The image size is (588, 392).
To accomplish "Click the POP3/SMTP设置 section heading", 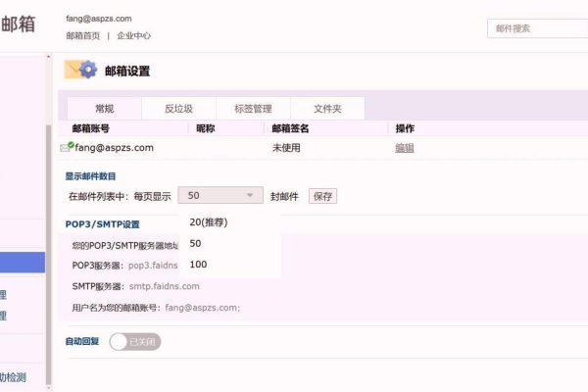I will [x=102, y=224].
